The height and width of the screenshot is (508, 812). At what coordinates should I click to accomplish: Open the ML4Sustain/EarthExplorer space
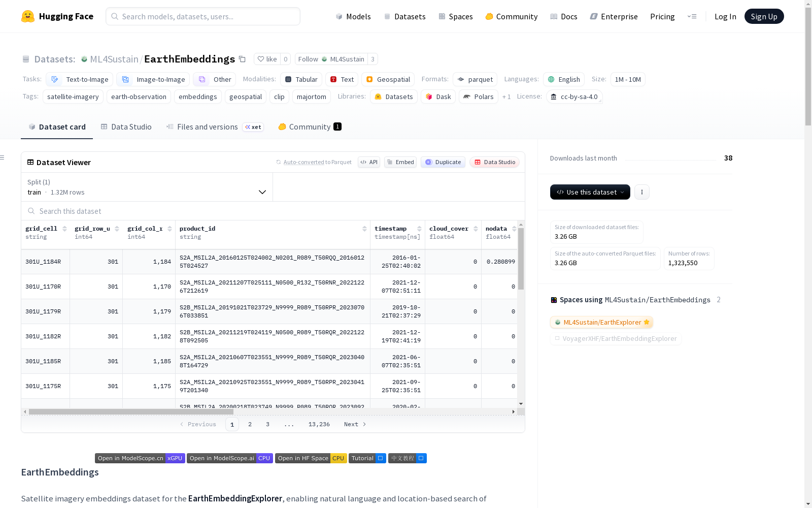601,322
